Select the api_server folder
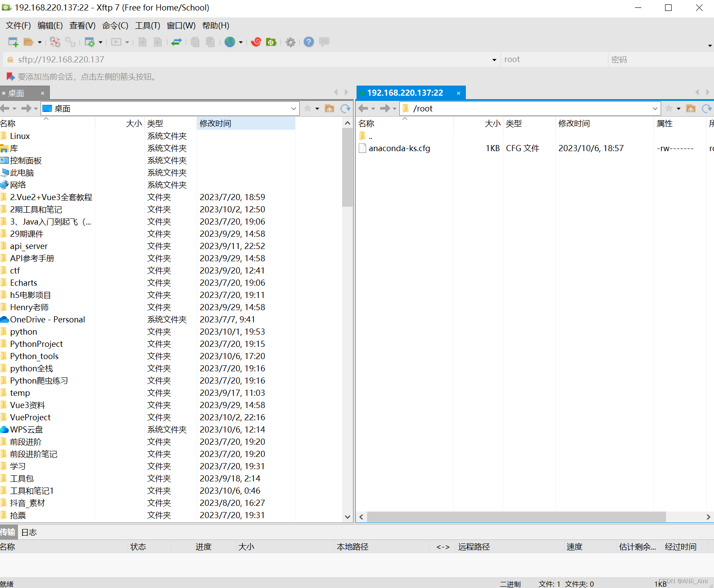714x588 pixels. [28, 246]
